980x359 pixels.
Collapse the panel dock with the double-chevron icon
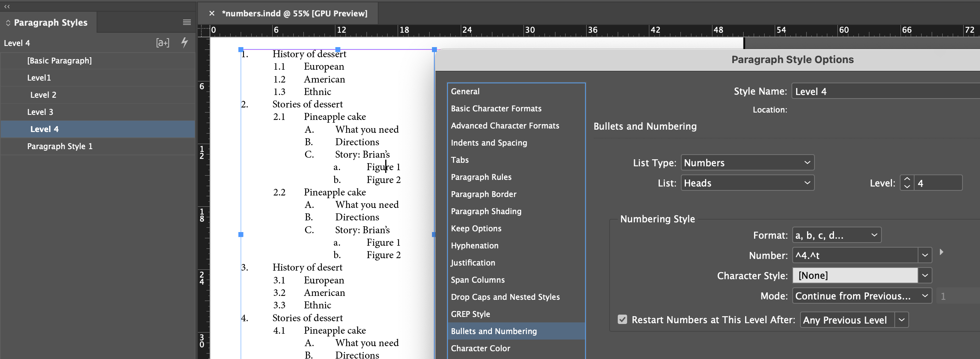point(6,6)
